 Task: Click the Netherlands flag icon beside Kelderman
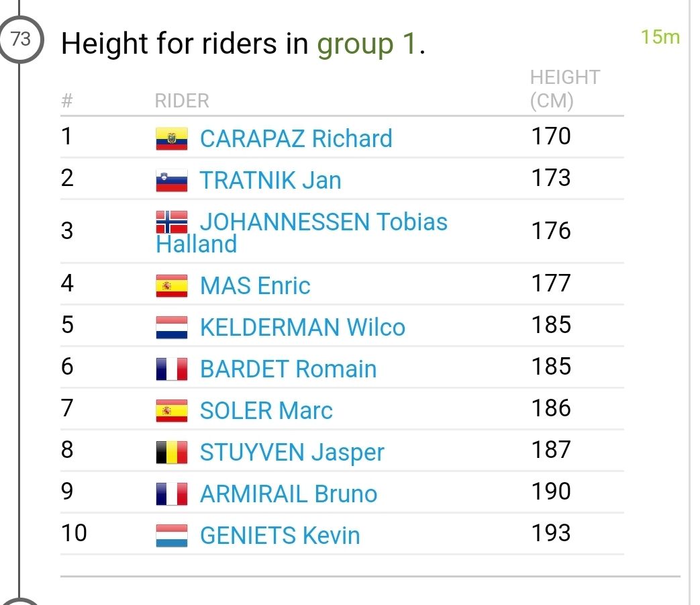(171, 328)
